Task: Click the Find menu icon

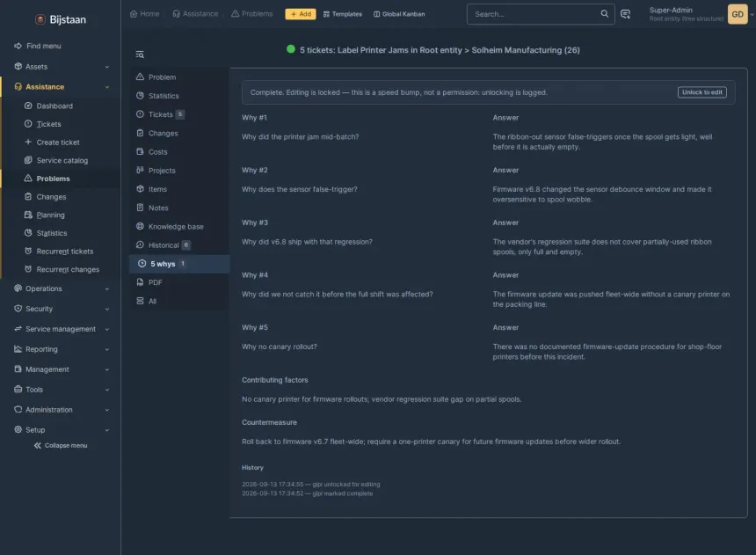Action: pos(18,46)
